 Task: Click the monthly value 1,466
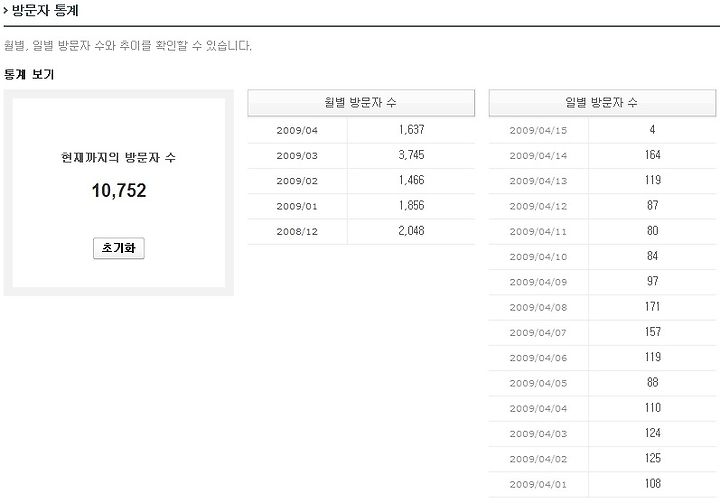point(411,181)
